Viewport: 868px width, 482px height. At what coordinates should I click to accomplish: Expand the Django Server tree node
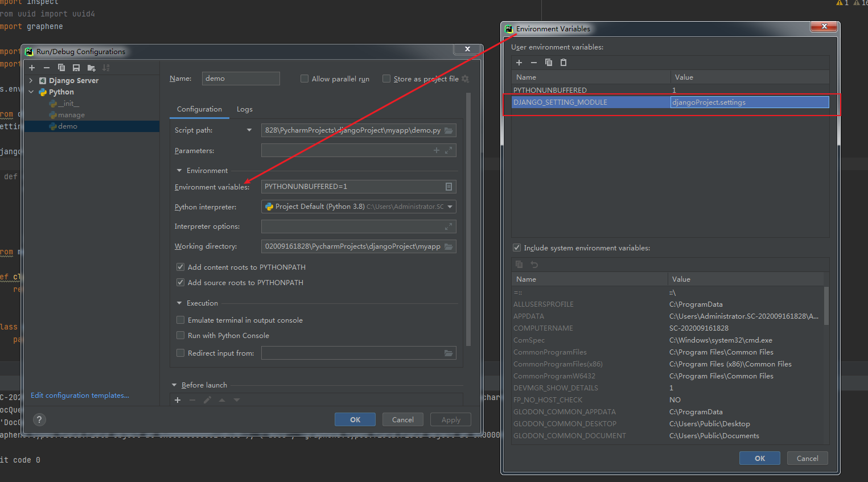coord(31,81)
